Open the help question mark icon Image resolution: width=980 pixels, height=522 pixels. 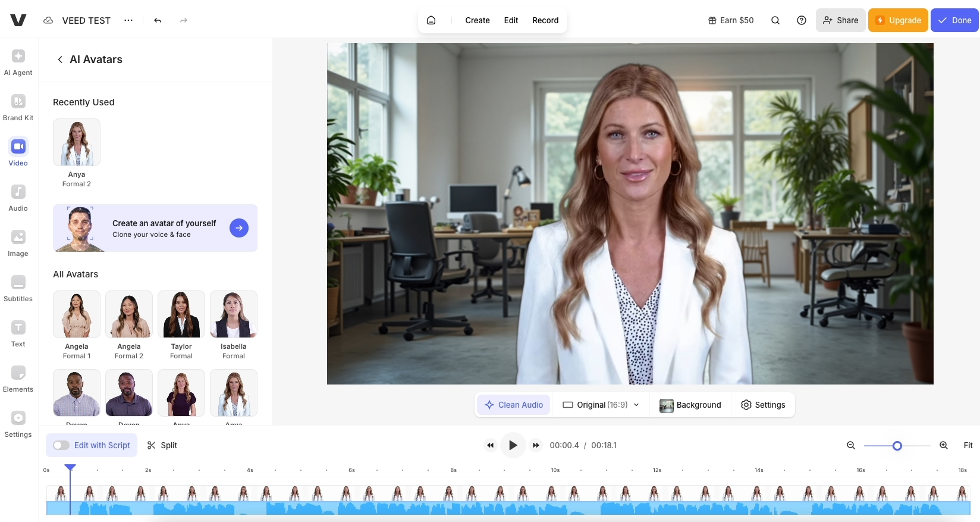coord(802,20)
